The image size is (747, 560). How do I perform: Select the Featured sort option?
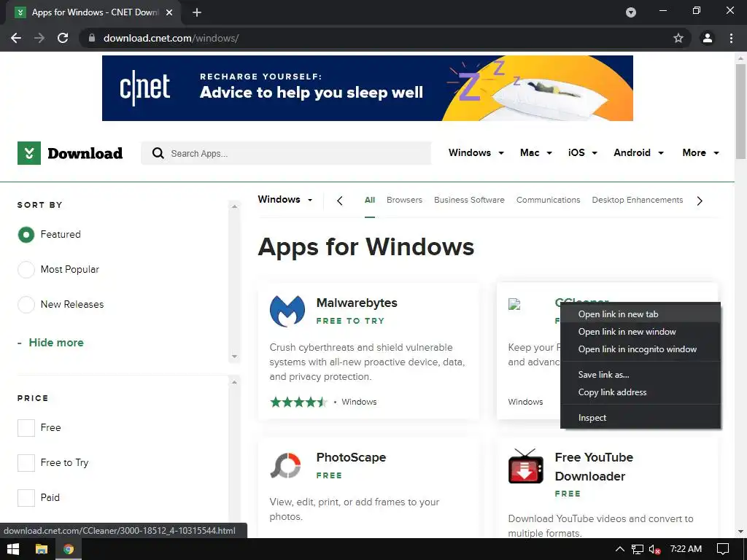26,235
